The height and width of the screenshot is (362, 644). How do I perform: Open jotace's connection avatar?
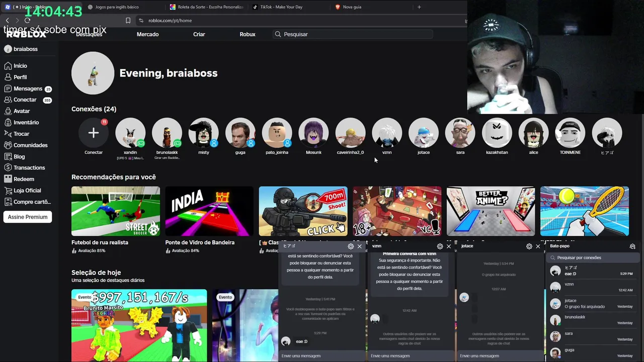click(x=424, y=133)
